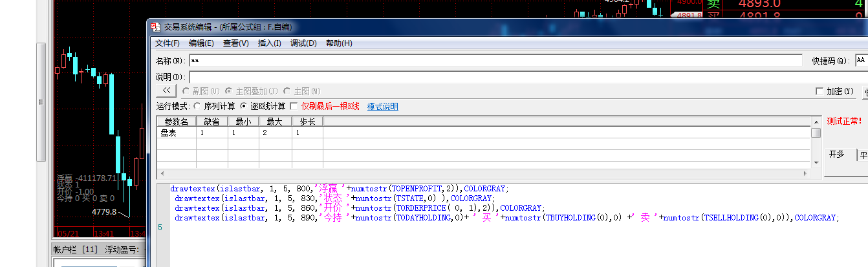The image size is (868, 267).
Task: Open the 插入(I) menu
Action: (269, 43)
